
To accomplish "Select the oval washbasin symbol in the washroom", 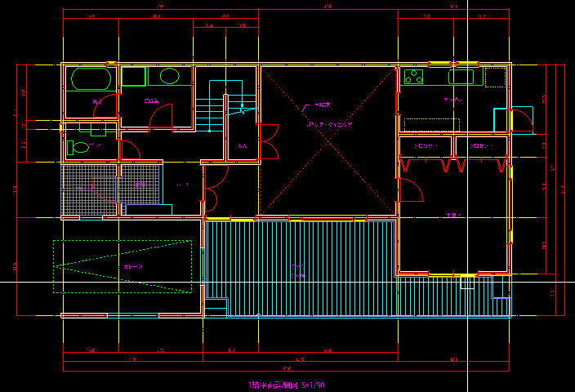I will (x=169, y=77).
